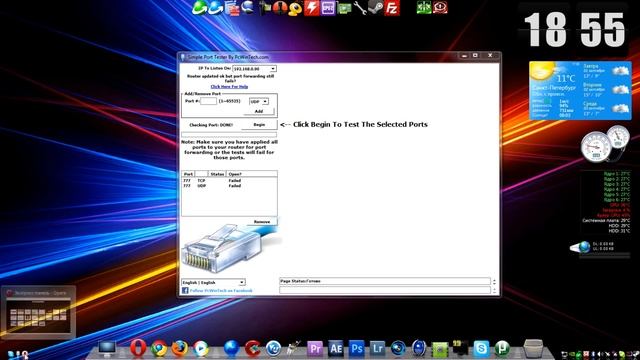Launch Steam from the top dock
The width and height of the screenshot is (640, 360).
[x=376, y=8]
